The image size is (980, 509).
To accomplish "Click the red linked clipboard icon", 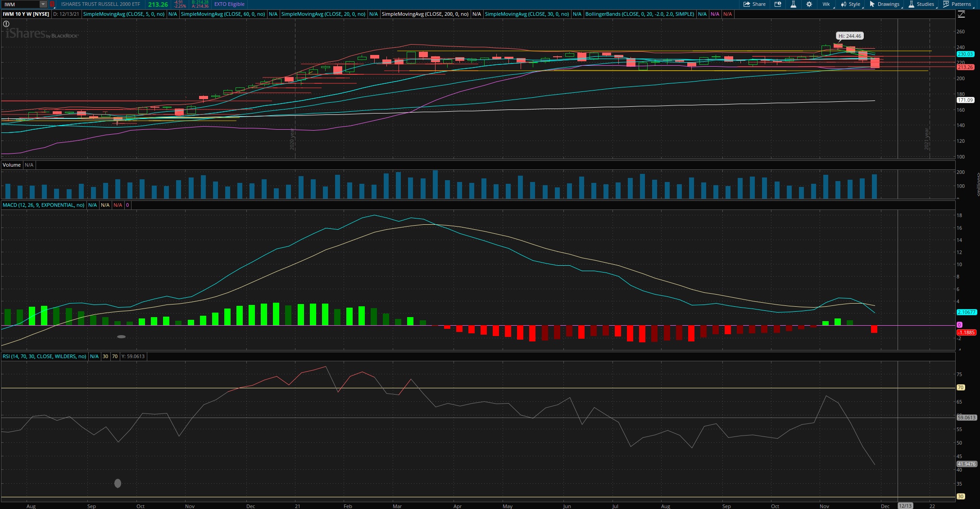I will pos(52,4).
